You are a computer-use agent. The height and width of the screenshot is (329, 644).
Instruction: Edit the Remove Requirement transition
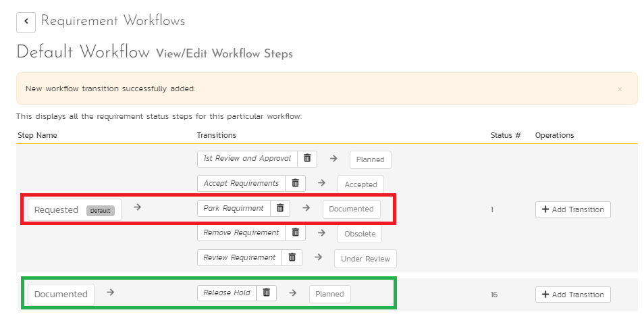click(241, 232)
